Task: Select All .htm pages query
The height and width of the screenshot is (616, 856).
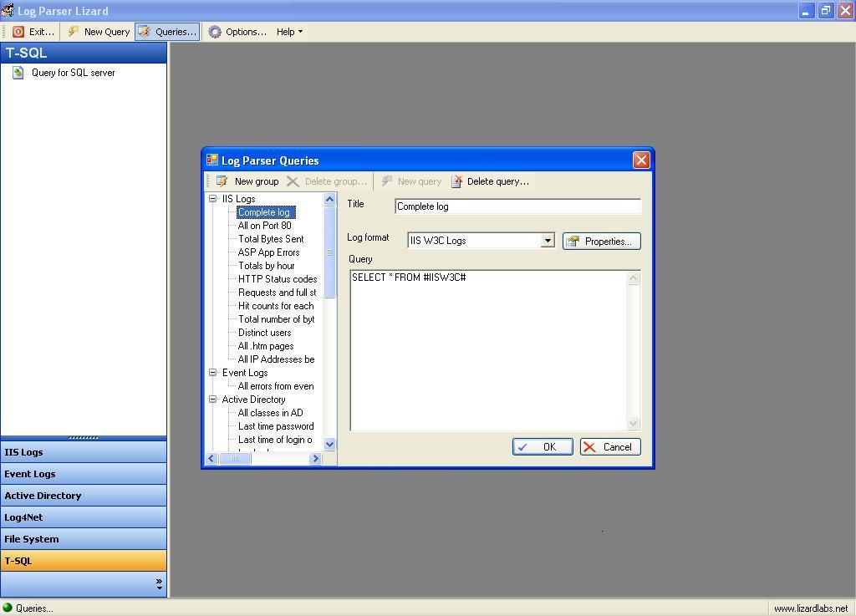Action: (265, 346)
